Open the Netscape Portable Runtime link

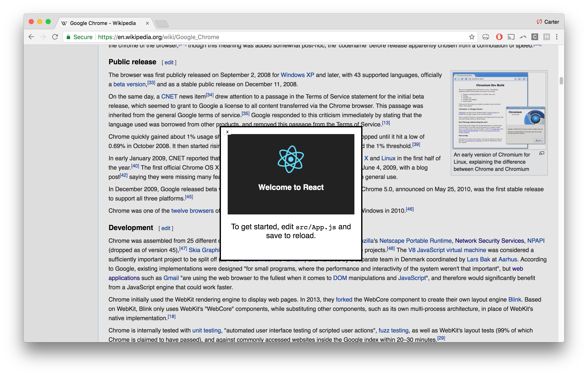click(x=415, y=241)
